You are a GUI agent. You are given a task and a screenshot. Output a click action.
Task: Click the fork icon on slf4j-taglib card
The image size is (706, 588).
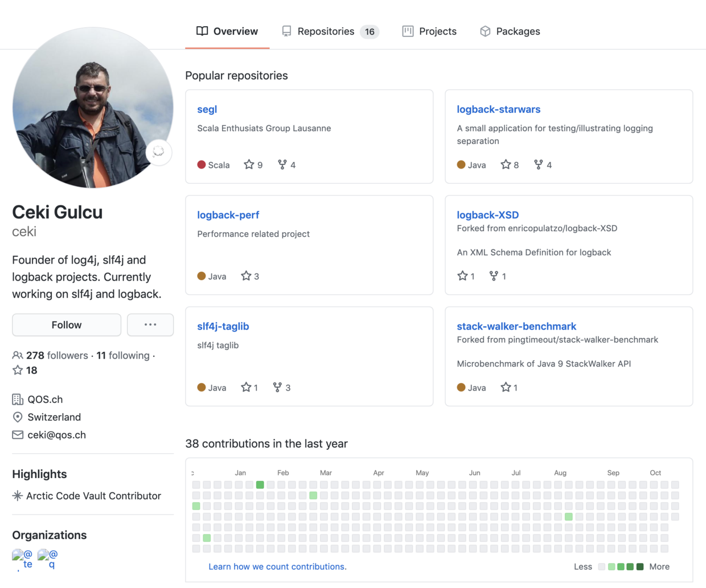coord(277,387)
